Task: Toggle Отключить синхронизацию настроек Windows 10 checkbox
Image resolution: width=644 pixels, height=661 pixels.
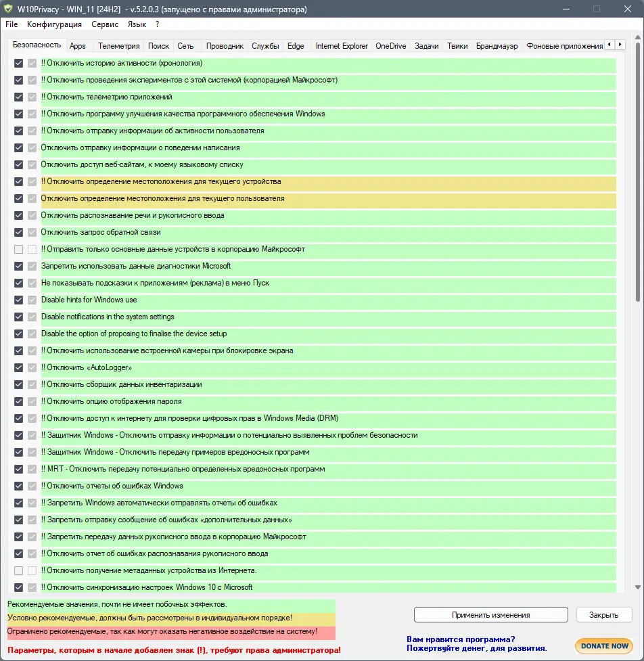Action: [18, 587]
